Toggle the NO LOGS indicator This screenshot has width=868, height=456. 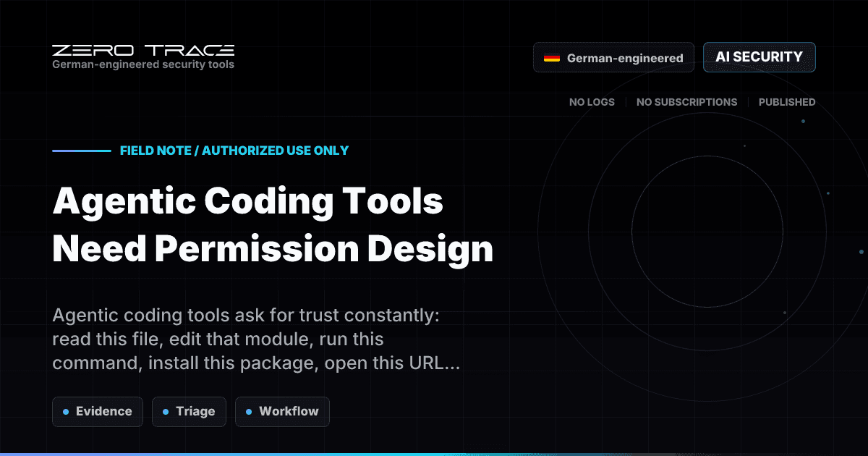[x=592, y=102]
